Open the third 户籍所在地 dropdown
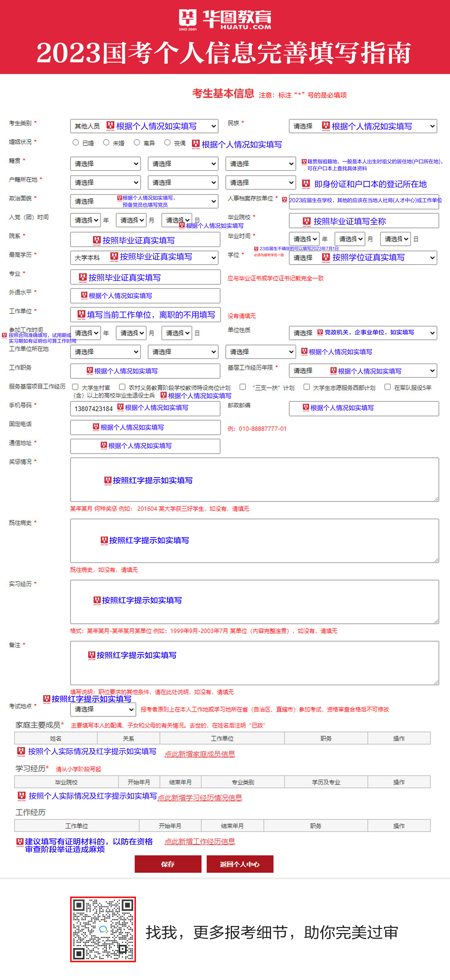450x980 pixels. pos(260,183)
